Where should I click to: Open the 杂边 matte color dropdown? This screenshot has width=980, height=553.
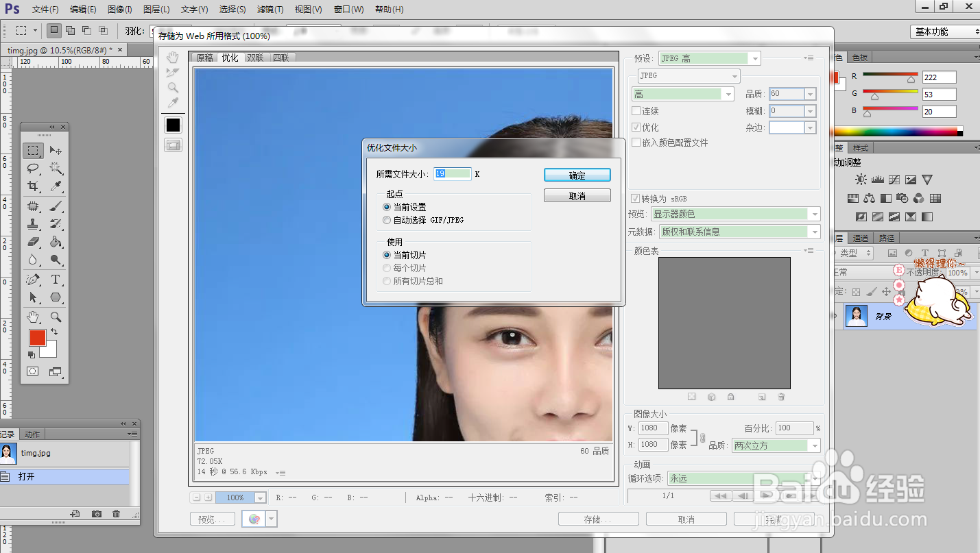pyautogui.click(x=793, y=127)
